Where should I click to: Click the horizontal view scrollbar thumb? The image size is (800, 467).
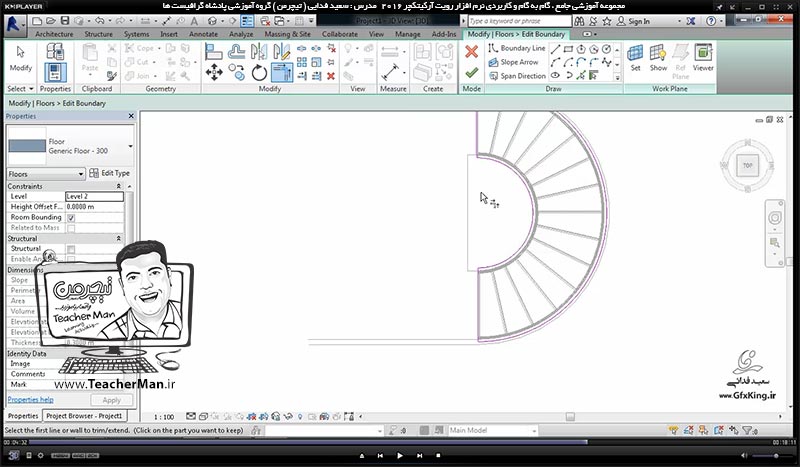pyautogui.click(x=570, y=417)
